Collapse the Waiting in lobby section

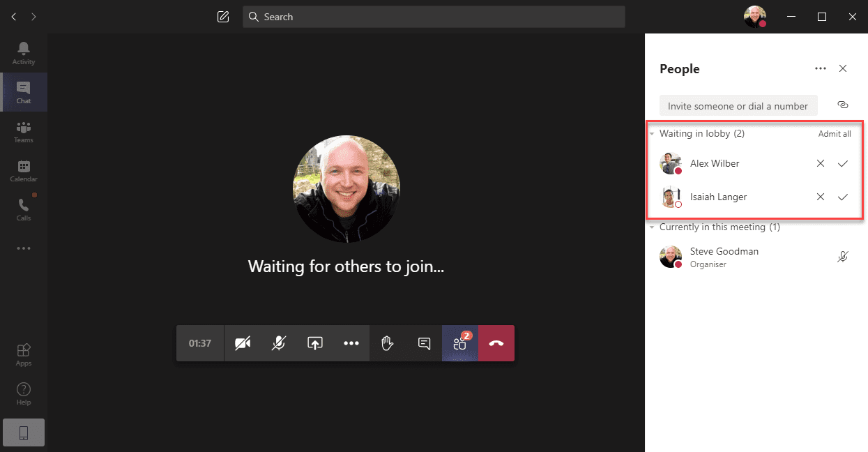pos(652,134)
